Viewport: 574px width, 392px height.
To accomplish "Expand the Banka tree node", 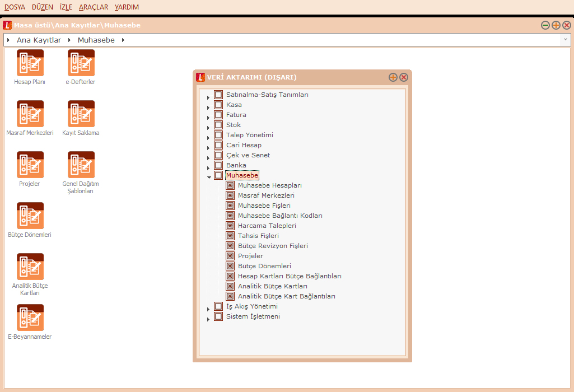I will [208, 168].
